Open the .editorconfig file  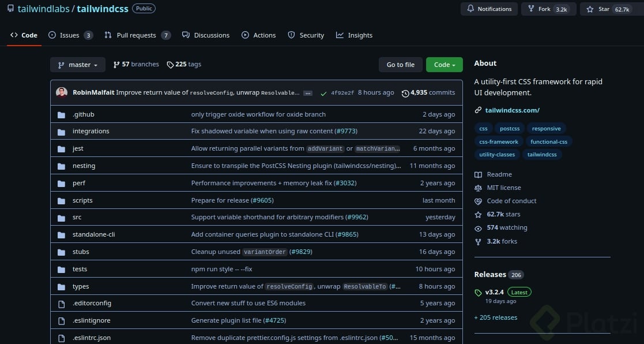(92, 304)
